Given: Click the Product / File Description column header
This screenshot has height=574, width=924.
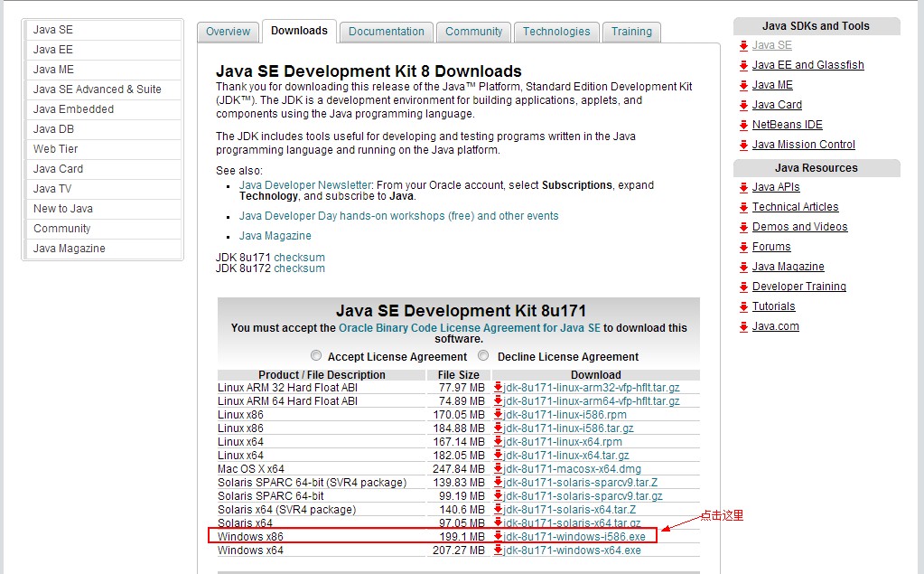Looking at the screenshot, I should coord(322,375).
